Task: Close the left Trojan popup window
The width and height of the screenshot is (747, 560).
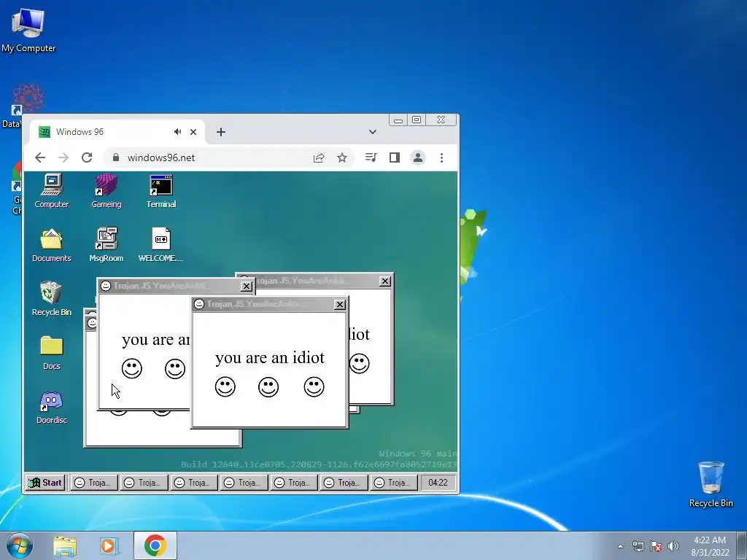Action: coord(247,286)
